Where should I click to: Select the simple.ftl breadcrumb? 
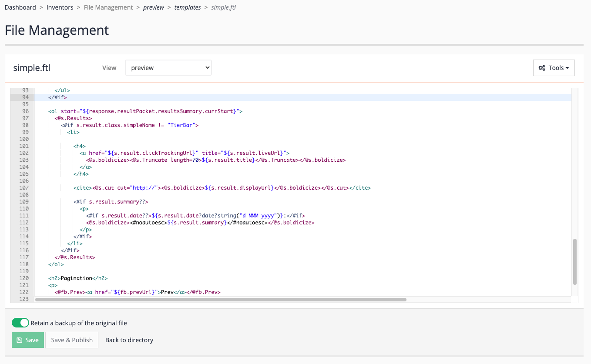point(223,7)
